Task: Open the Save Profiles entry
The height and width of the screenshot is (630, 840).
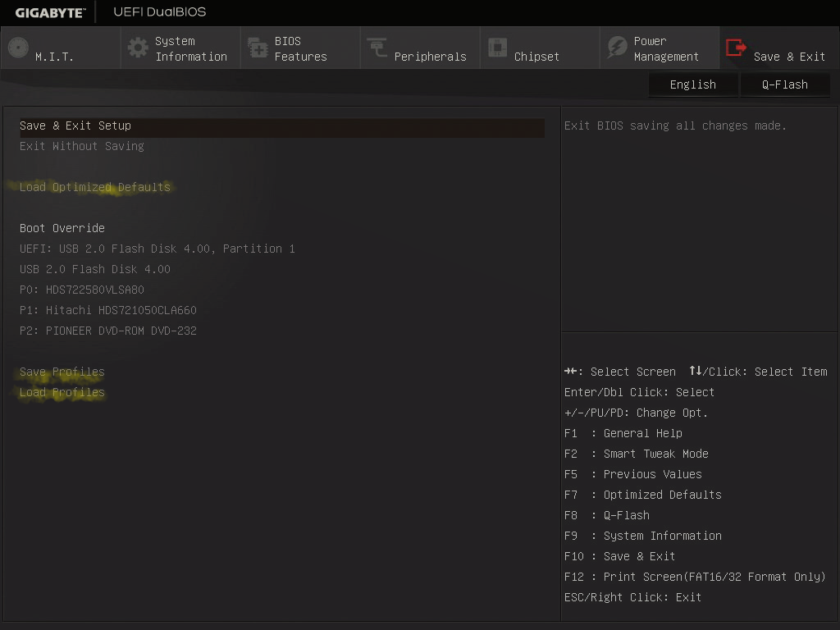Action: pyautogui.click(x=62, y=372)
